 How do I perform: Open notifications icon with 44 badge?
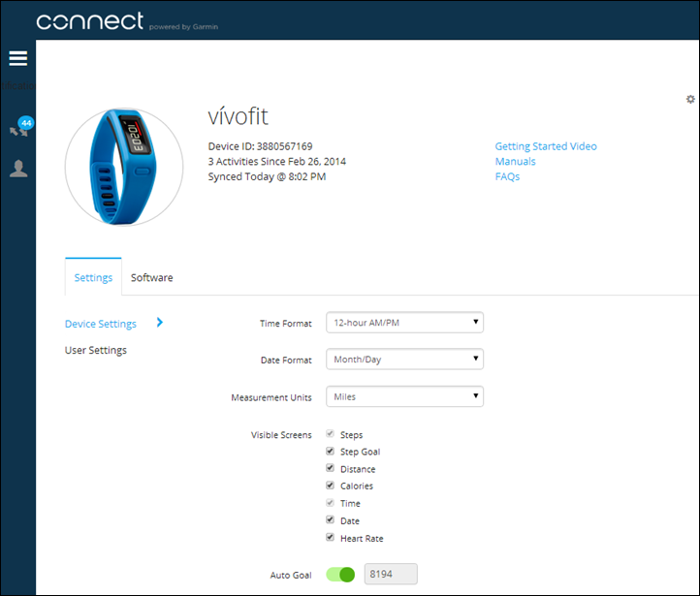pos(19,127)
